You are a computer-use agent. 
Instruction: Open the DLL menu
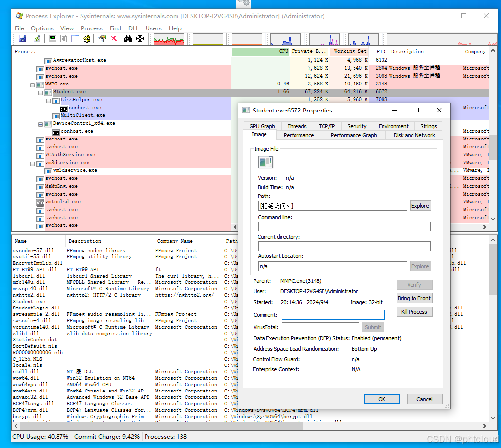pyautogui.click(x=134, y=28)
